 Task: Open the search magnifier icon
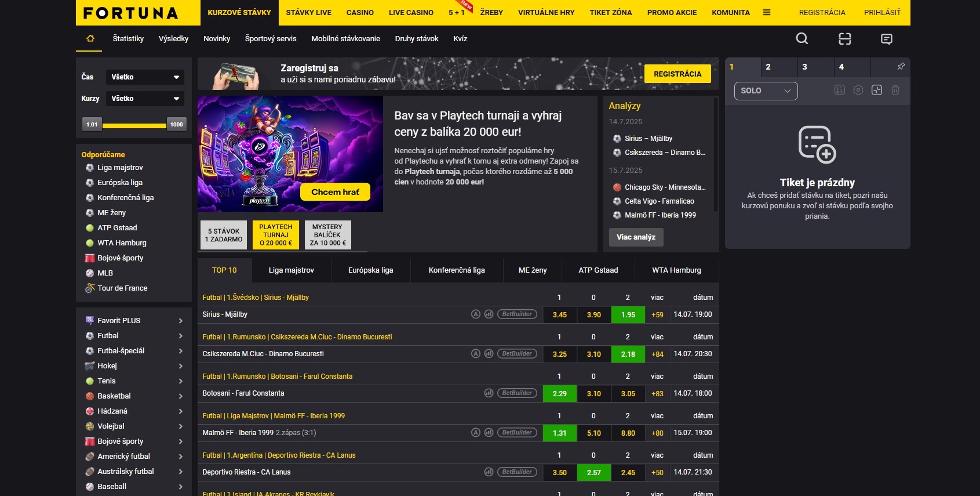802,38
